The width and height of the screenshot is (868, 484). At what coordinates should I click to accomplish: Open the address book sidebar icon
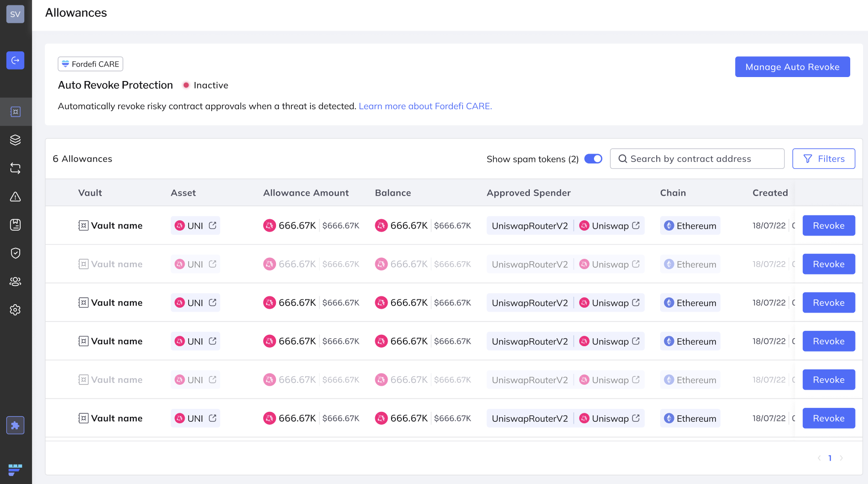pyautogui.click(x=15, y=225)
